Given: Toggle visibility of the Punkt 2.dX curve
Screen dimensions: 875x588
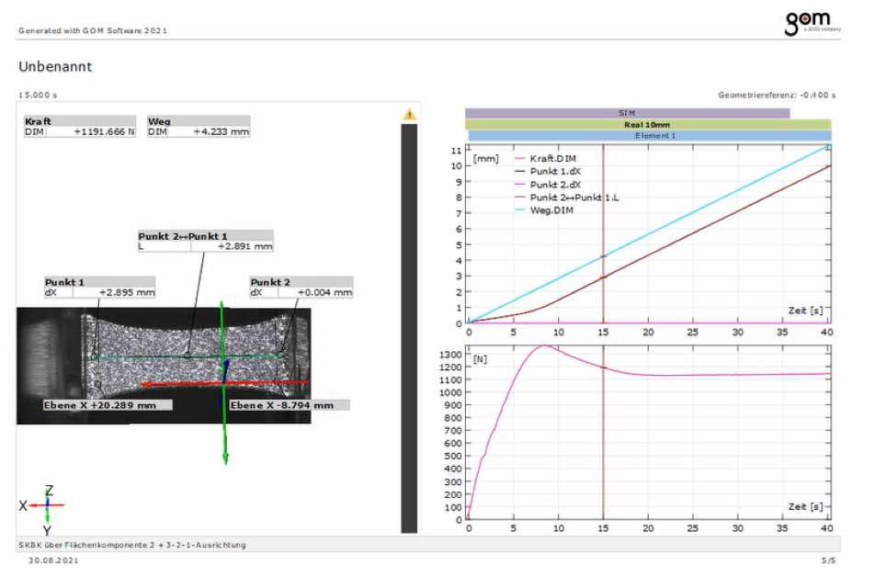Looking at the screenshot, I should 519,183.
